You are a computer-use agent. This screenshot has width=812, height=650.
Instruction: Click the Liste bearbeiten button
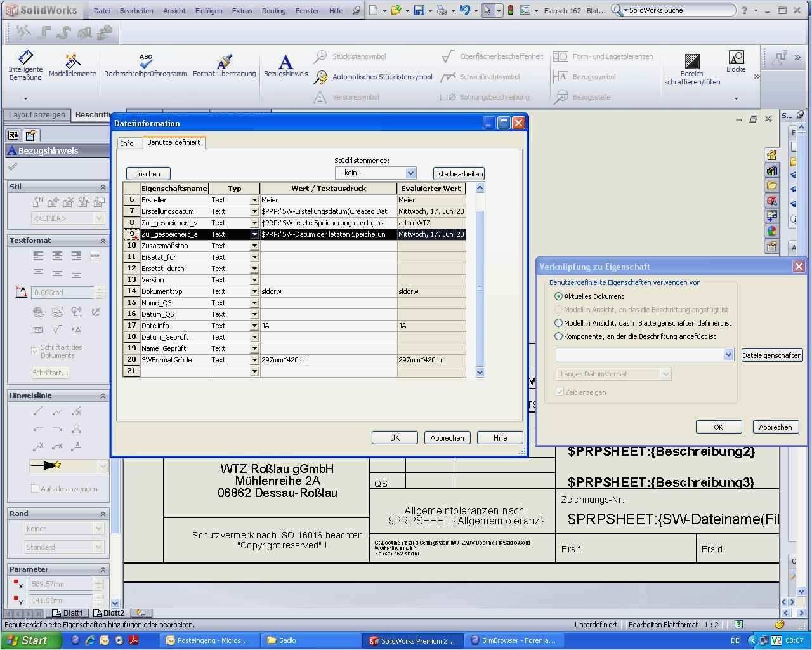(458, 173)
